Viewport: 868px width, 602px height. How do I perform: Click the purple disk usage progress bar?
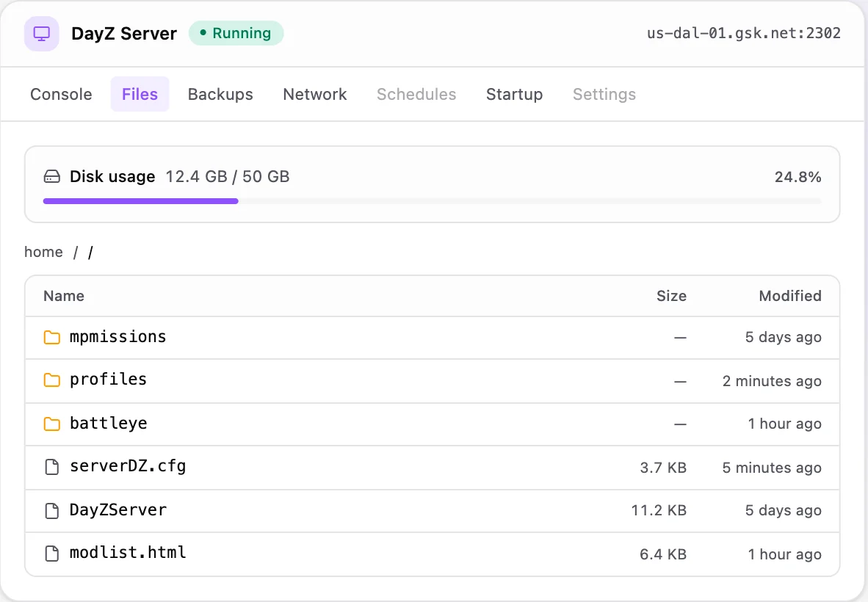point(140,201)
